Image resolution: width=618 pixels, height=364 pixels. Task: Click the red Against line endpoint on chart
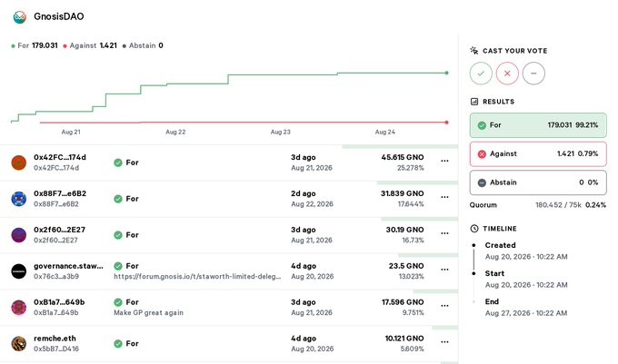(x=446, y=123)
